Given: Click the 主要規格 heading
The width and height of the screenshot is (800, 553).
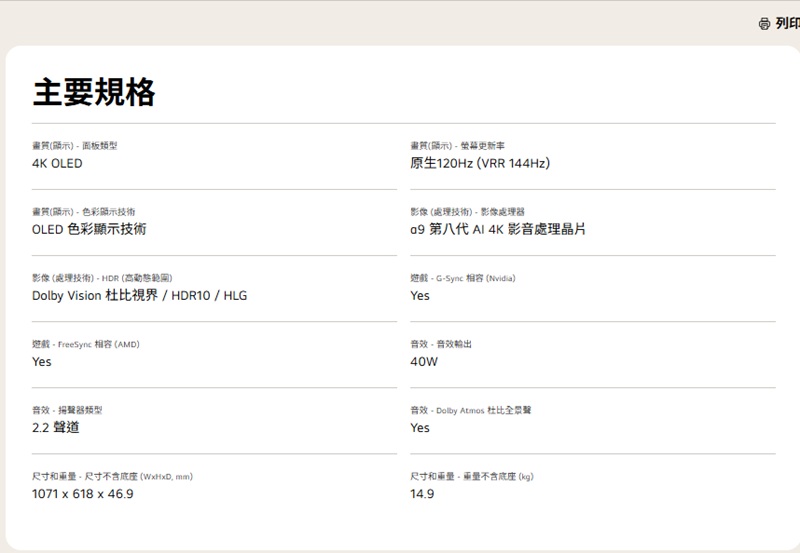Looking at the screenshot, I should tap(94, 92).
